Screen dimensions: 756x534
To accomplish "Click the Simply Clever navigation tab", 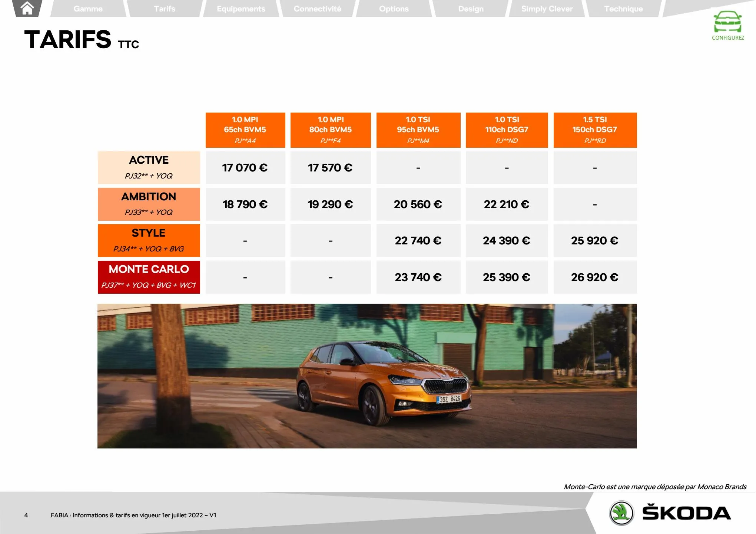I will [546, 7].
